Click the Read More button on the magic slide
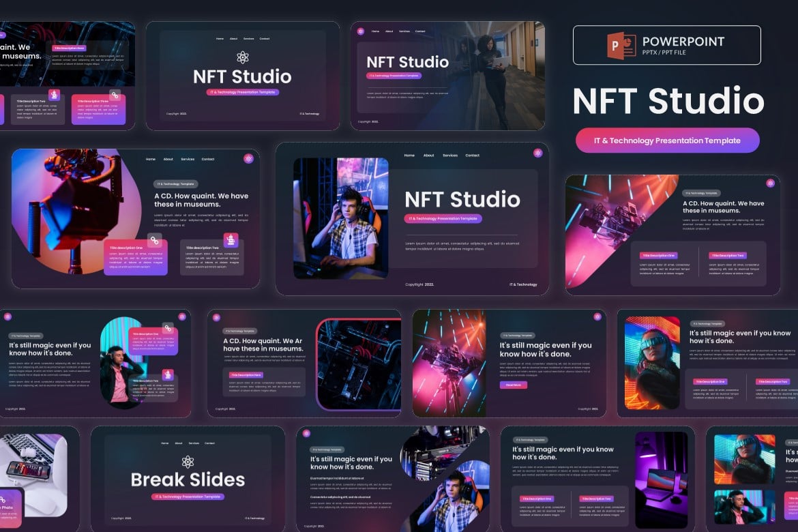This screenshot has width=798, height=532. pos(514,385)
